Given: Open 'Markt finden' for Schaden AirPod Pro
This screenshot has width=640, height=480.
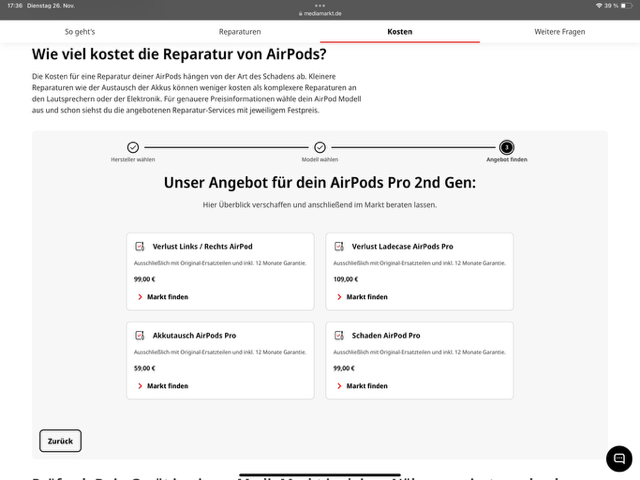Looking at the screenshot, I should (361, 386).
